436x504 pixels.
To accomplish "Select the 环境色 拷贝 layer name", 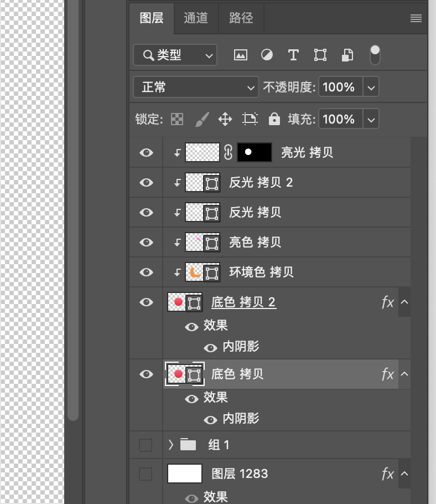I will [261, 272].
